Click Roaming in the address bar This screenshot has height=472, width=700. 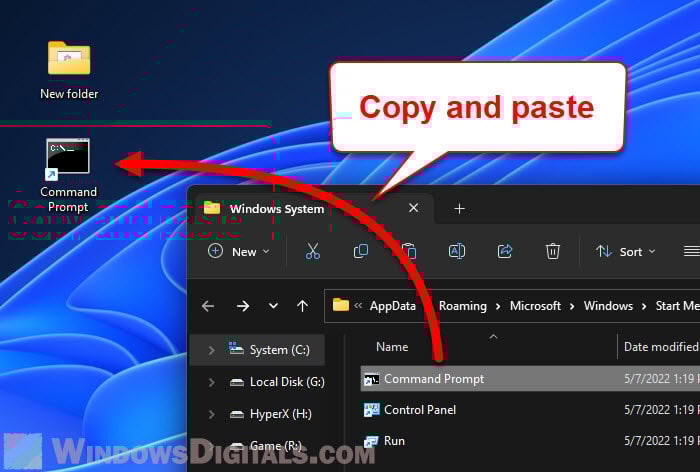pos(463,306)
